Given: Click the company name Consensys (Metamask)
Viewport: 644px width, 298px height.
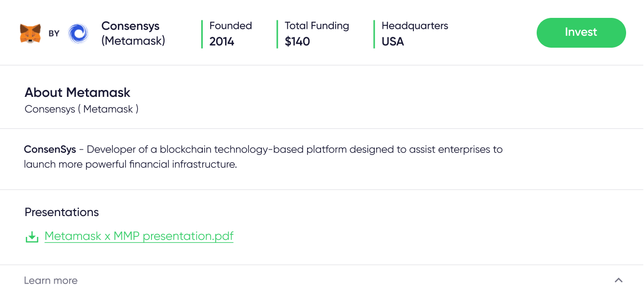Looking at the screenshot, I should (133, 33).
